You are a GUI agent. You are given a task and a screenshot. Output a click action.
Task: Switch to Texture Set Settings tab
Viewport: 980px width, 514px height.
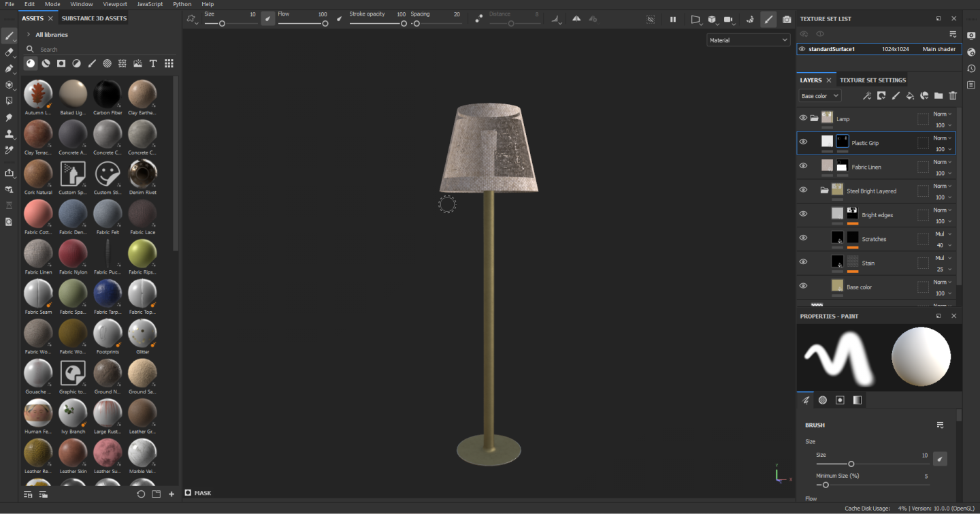point(872,80)
